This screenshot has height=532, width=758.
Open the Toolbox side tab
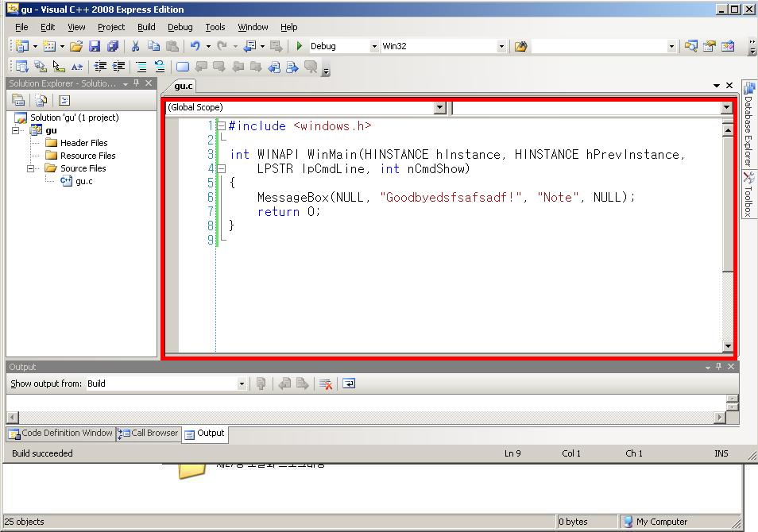tap(748, 195)
